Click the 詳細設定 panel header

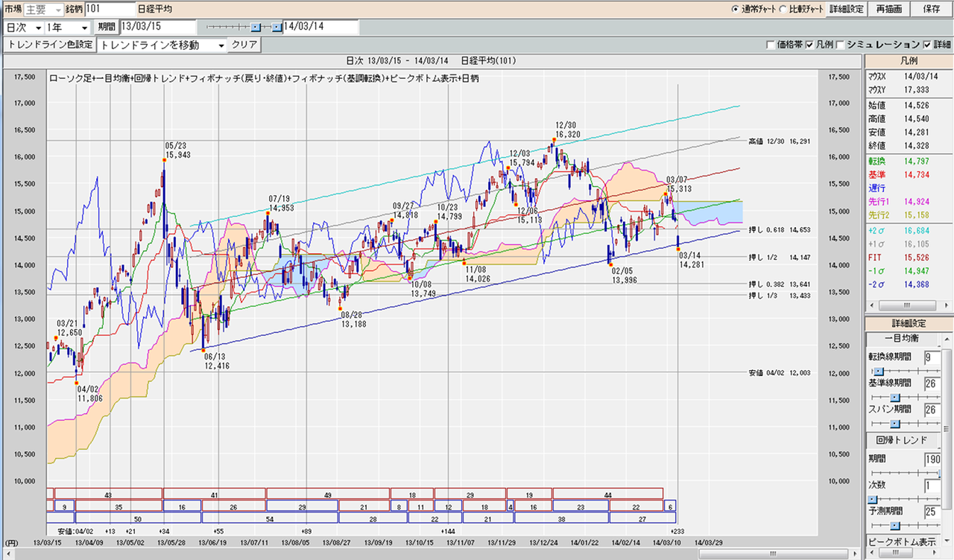click(x=909, y=323)
